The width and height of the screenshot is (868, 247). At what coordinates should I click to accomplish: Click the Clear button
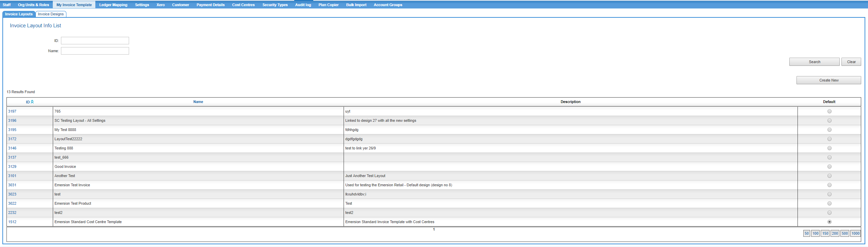[x=851, y=62]
